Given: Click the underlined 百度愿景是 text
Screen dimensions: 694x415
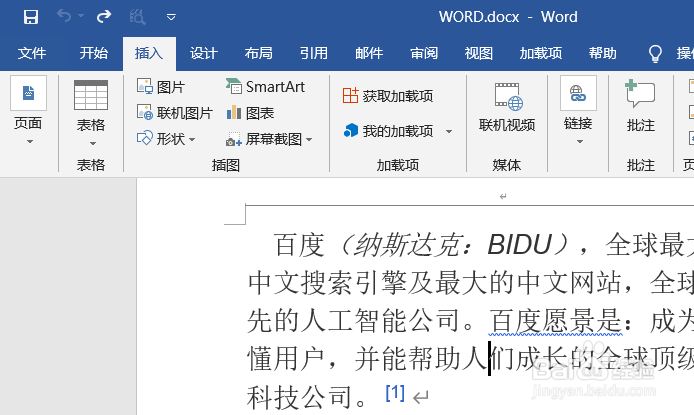Looking at the screenshot, I should (x=555, y=320).
